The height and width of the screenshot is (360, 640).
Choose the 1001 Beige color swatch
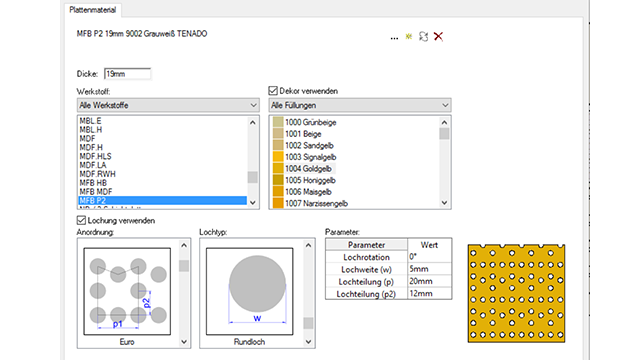[278, 134]
